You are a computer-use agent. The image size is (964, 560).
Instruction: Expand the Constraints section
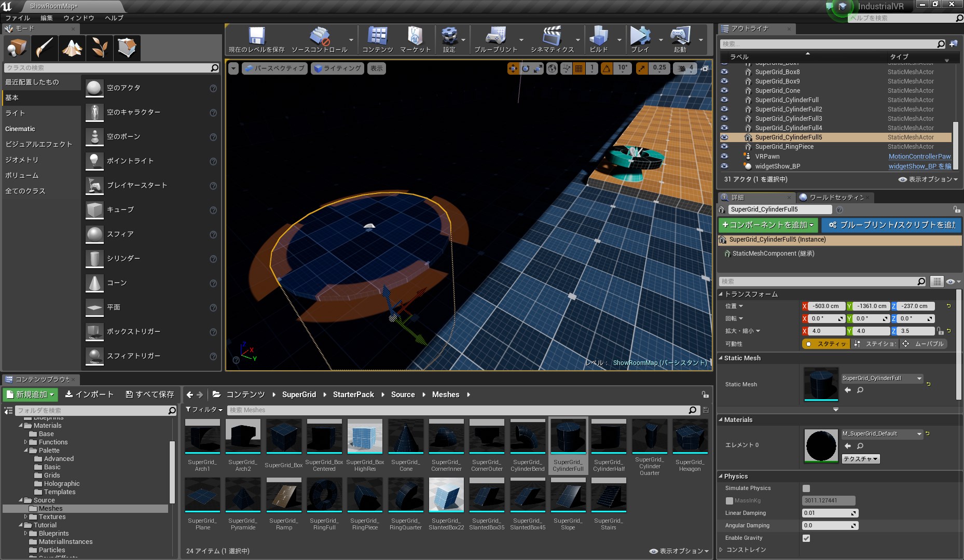721,550
